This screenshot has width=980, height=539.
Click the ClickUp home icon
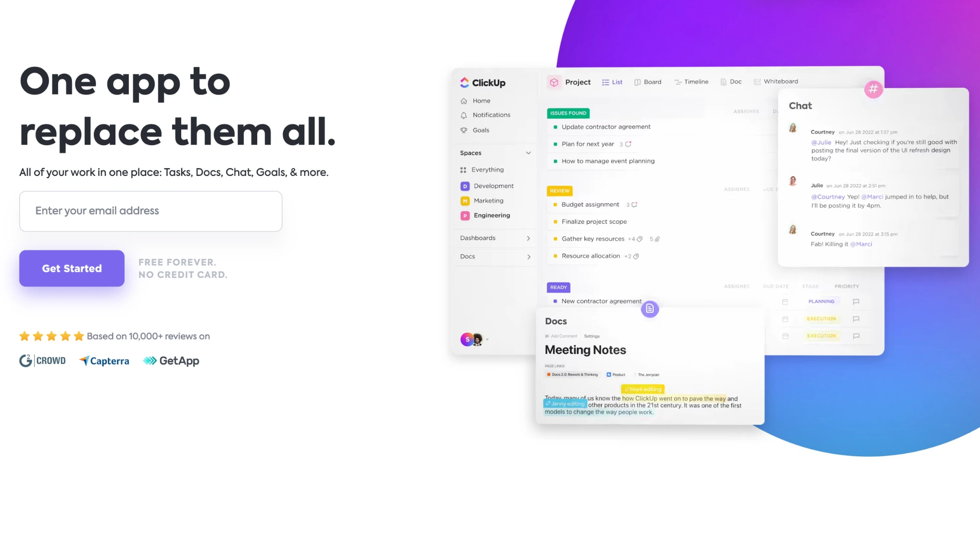[x=463, y=100]
